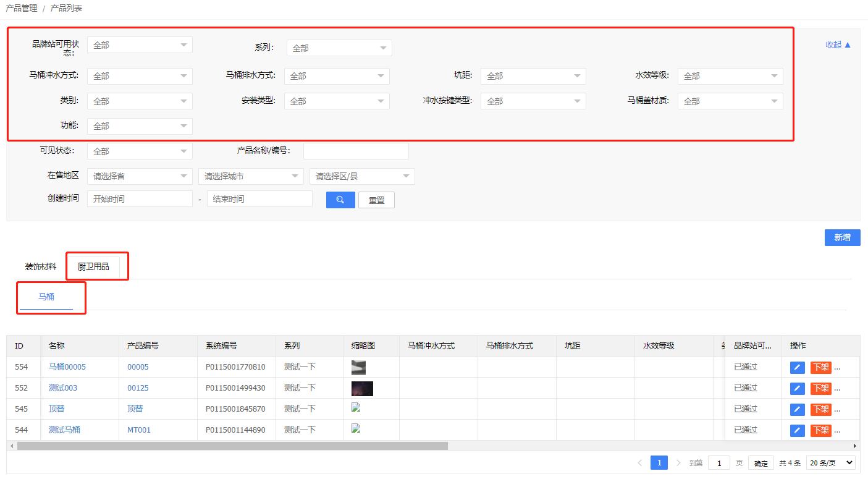868x479 pixels.
Task: Click horizontal scrollbar right arrow
Action: point(855,446)
